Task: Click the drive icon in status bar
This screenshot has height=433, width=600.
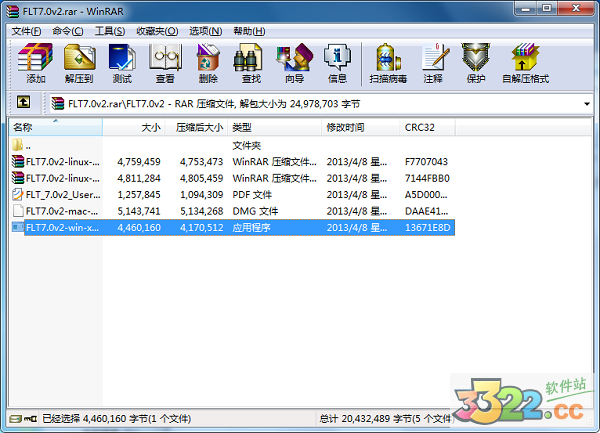Action: pyautogui.click(x=15, y=419)
